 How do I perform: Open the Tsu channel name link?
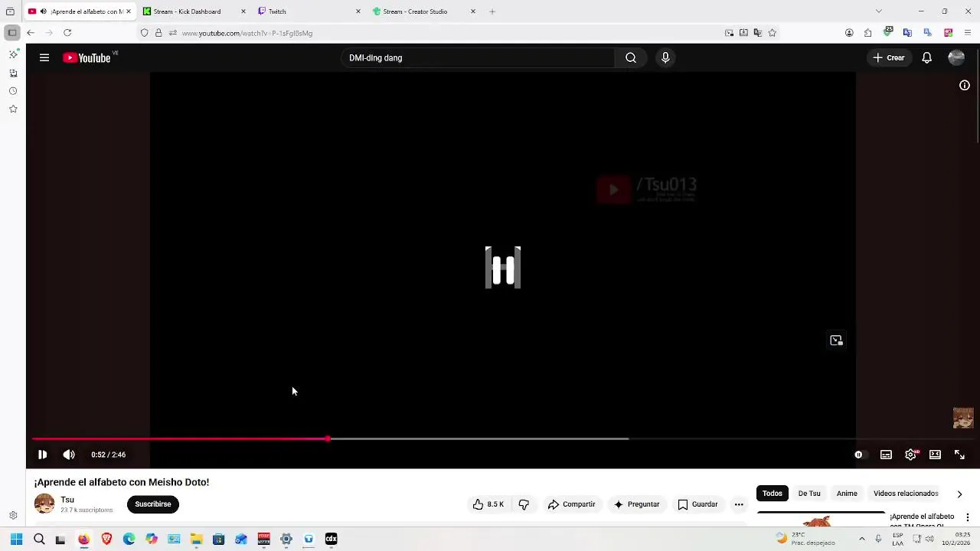pyautogui.click(x=67, y=500)
